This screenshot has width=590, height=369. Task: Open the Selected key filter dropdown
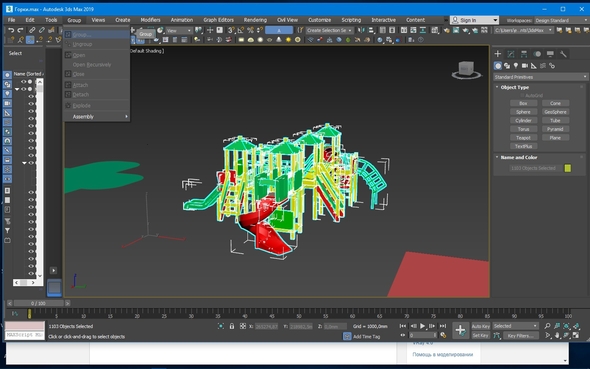tap(515, 326)
